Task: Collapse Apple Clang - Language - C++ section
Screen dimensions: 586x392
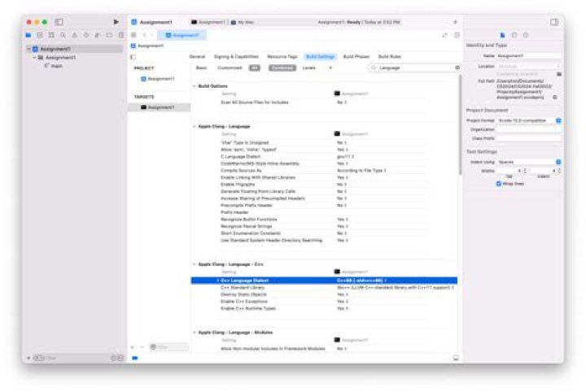Action: (195, 264)
